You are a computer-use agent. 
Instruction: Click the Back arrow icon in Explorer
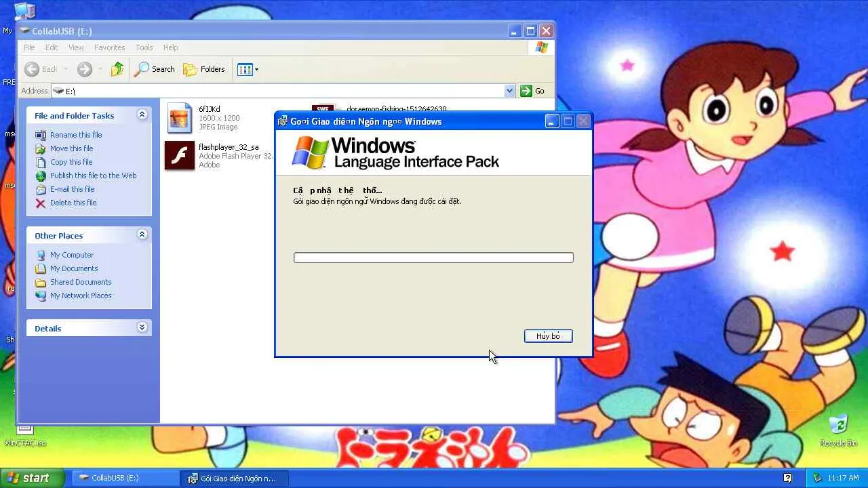click(x=32, y=69)
